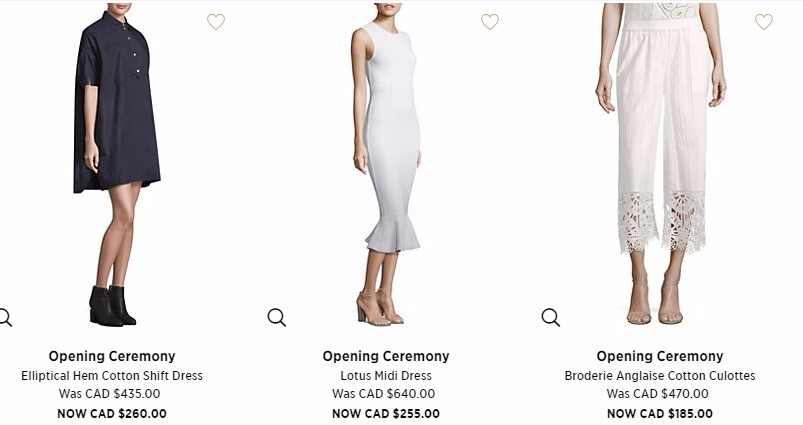Select Opening Ceremony brand above culottes
Viewport: 803px width, 425px height.
[660, 356]
